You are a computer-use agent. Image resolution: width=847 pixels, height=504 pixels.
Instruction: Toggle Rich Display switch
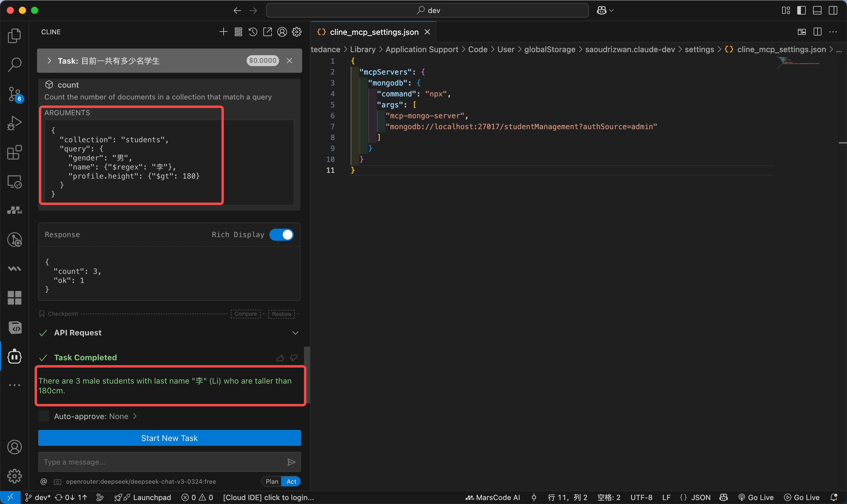281,235
